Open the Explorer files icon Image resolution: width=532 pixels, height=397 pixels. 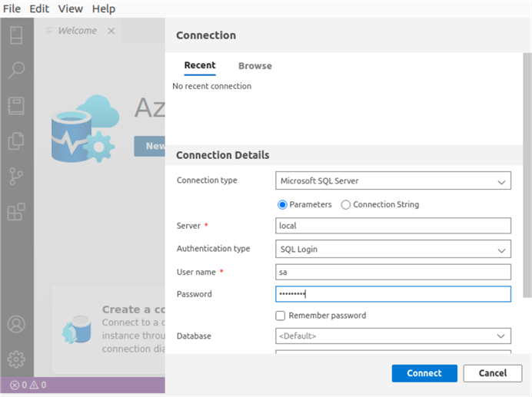coord(16,141)
